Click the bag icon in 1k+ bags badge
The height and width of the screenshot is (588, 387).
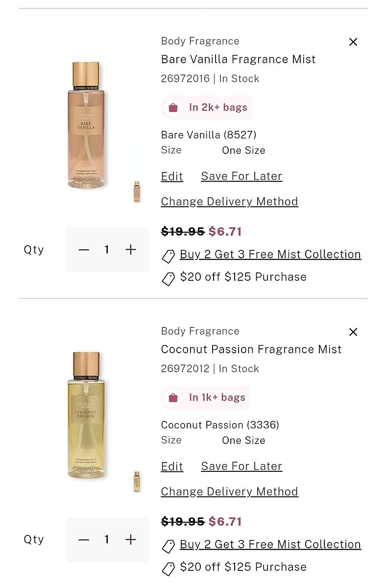(173, 398)
